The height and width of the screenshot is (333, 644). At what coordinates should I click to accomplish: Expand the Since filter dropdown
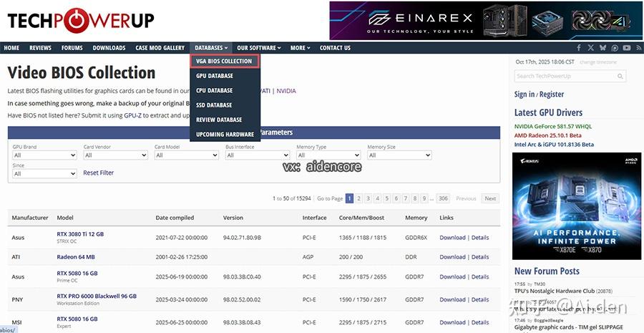coord(44,173)
